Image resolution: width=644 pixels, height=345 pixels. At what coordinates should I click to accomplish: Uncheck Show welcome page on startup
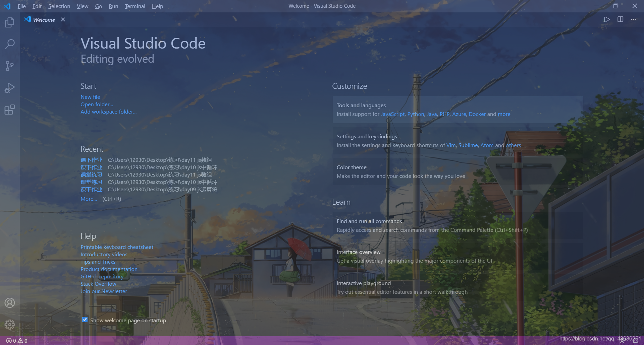(85, 320)
